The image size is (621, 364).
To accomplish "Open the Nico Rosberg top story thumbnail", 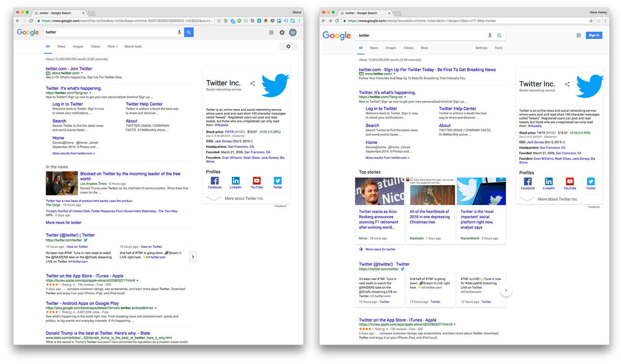I will 379,191.
